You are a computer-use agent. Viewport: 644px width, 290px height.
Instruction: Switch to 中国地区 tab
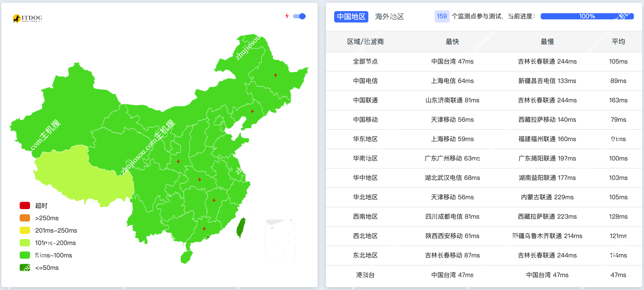point(351,17)
